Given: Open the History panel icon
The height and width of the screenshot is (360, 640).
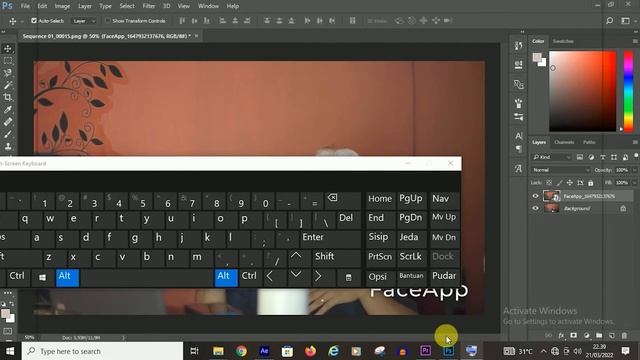Looking at the screenshot, I should coord(518,46).
